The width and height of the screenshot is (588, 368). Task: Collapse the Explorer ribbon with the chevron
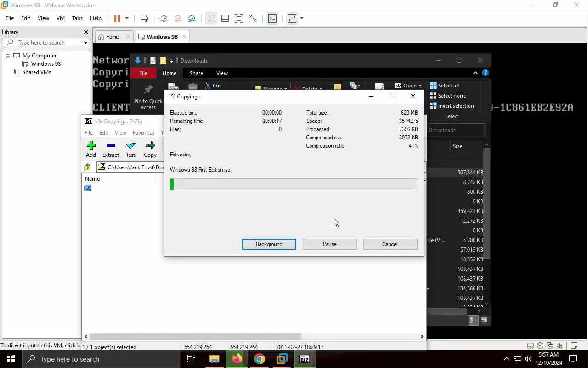point(475,73)
